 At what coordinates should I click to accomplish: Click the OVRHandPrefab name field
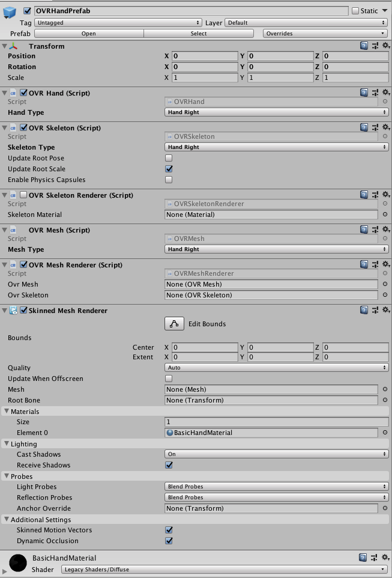(x=191, y=11)
